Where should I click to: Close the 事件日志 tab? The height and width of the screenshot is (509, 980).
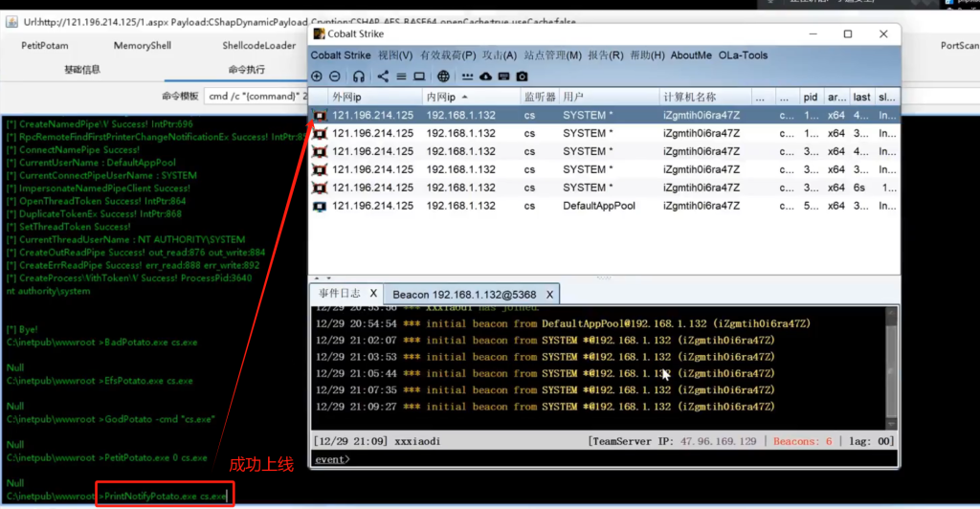pyautogui.click(x=373, y=294)
